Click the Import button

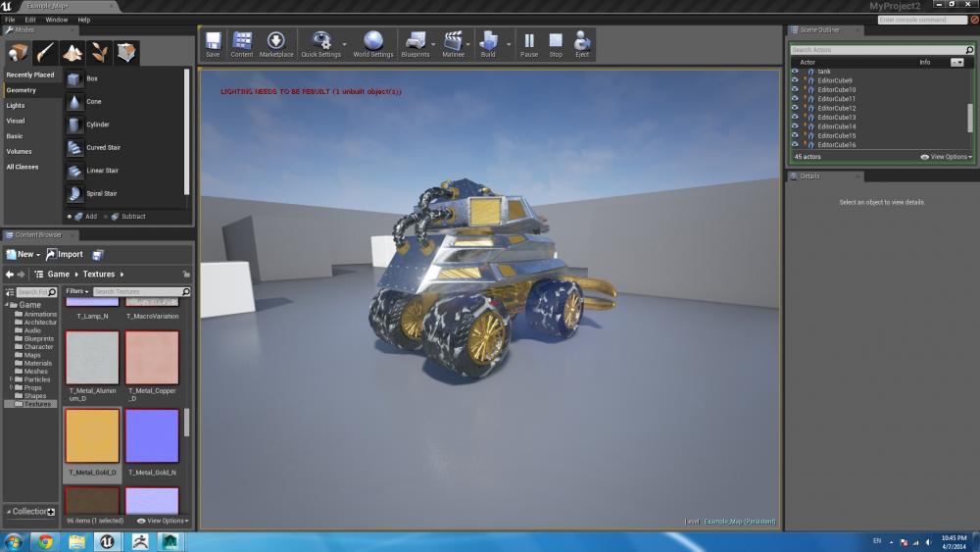click(x=65, y=255)
